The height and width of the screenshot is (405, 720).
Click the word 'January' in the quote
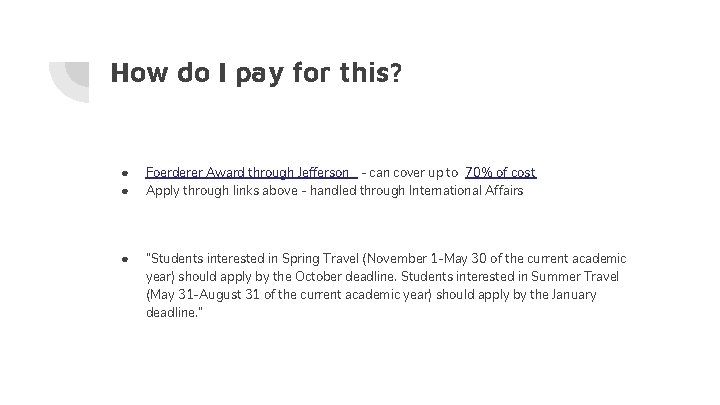[x=575, y=294]
